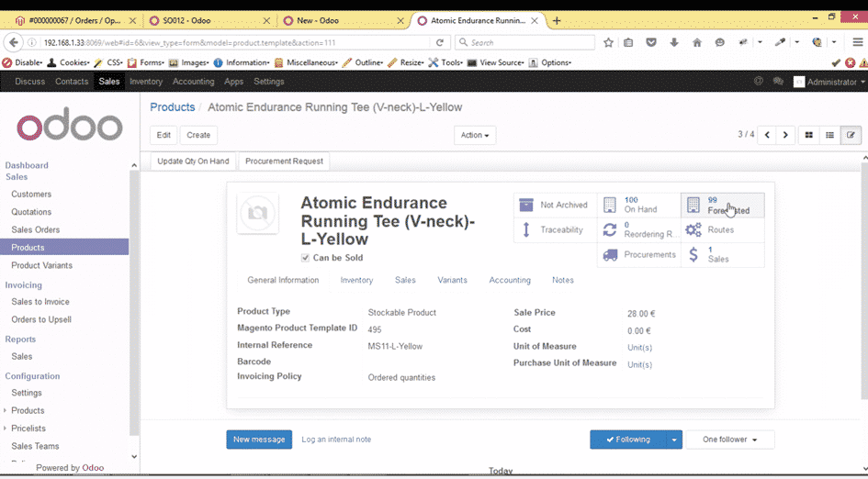Screen dimensions: 868x479
Task: Click Log an internal note
Action: [x=336, y=440]
